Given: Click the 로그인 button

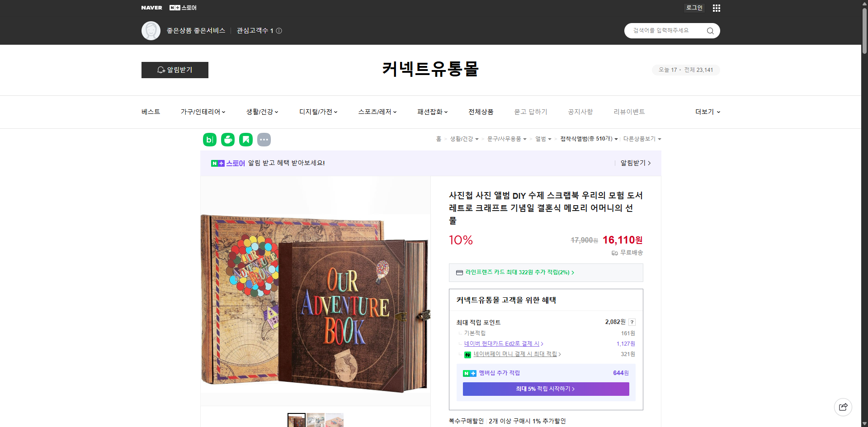Looking at the screenshot, I should click(694, 8).
